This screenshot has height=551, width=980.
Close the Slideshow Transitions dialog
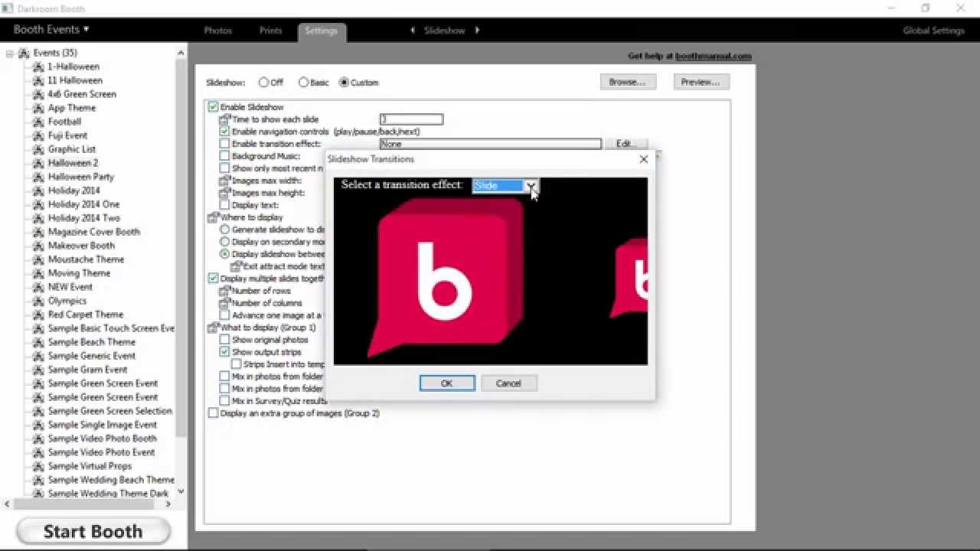pyautogui.click(x=643, y=159)
